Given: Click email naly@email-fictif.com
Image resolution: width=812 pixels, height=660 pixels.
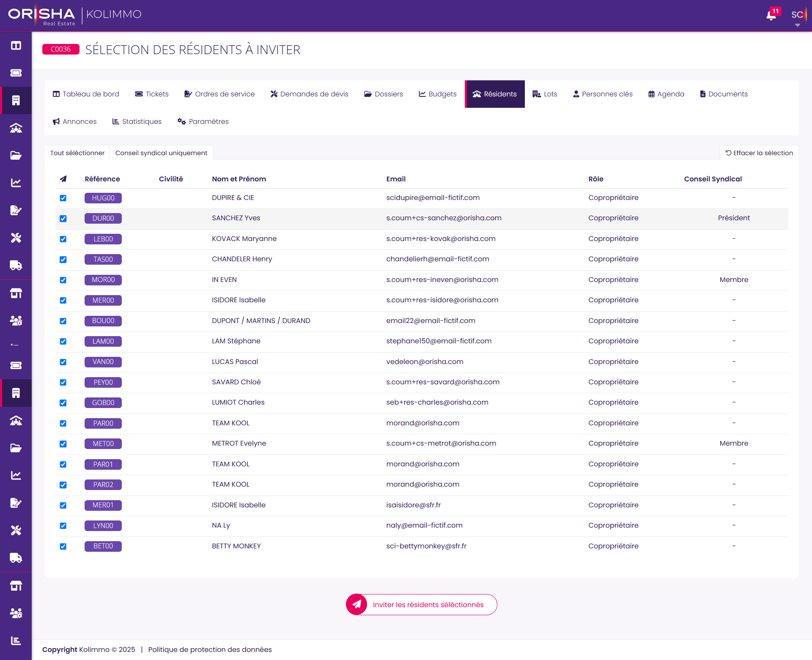Looking at the screenshot, I should (424, 525).
